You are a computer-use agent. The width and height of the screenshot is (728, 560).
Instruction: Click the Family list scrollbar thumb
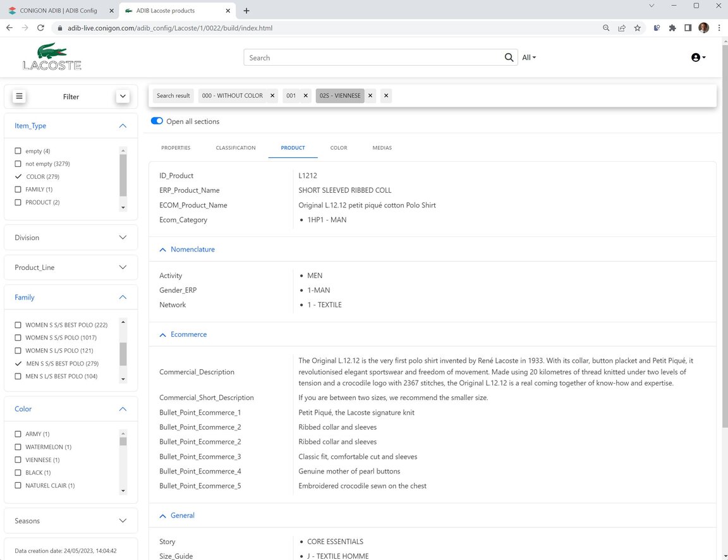tap(123, 355)
